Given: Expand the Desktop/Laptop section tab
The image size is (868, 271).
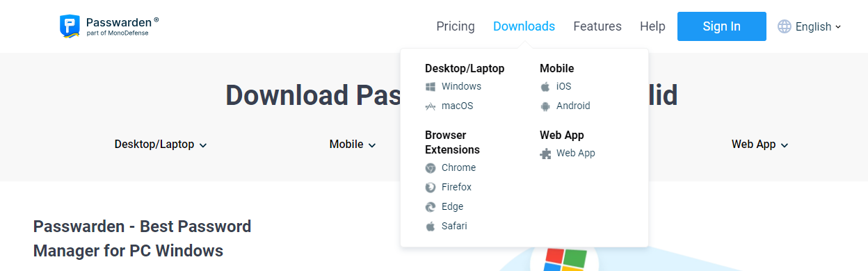Looking at the screenshot, I should 161,145.
